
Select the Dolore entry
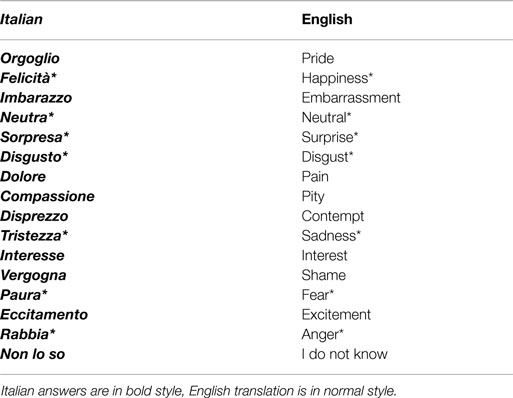(x=23, y=177)
